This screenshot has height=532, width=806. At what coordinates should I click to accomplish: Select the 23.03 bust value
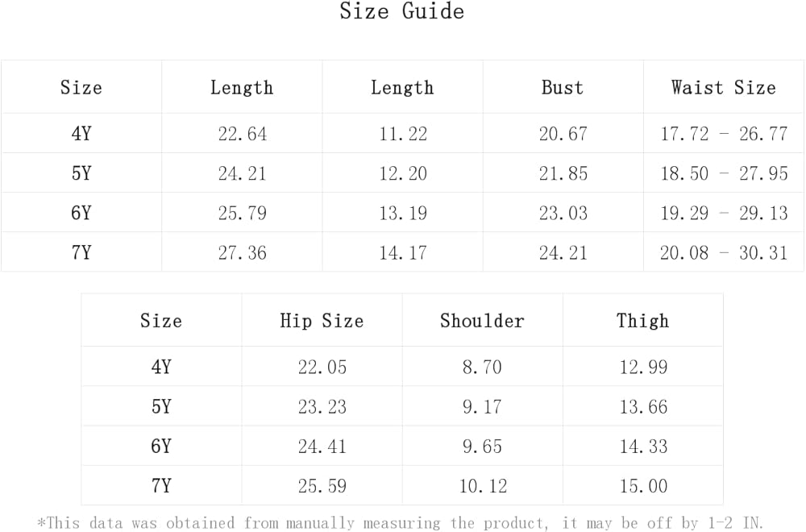[x=563, y=213]
